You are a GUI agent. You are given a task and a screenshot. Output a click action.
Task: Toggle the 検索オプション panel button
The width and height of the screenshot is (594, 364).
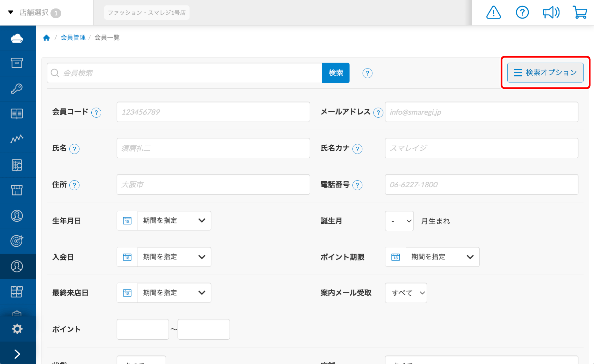click(x=545, y=72)
